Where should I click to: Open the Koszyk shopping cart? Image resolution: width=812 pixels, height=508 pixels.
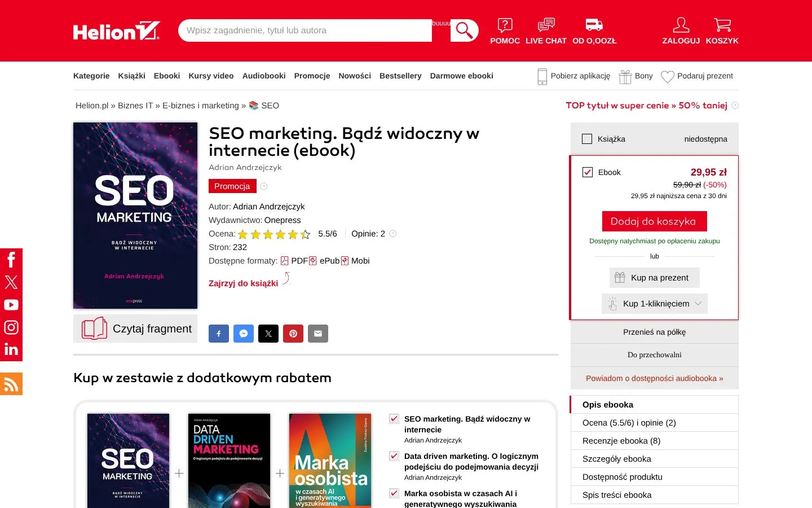click(722, 31)
